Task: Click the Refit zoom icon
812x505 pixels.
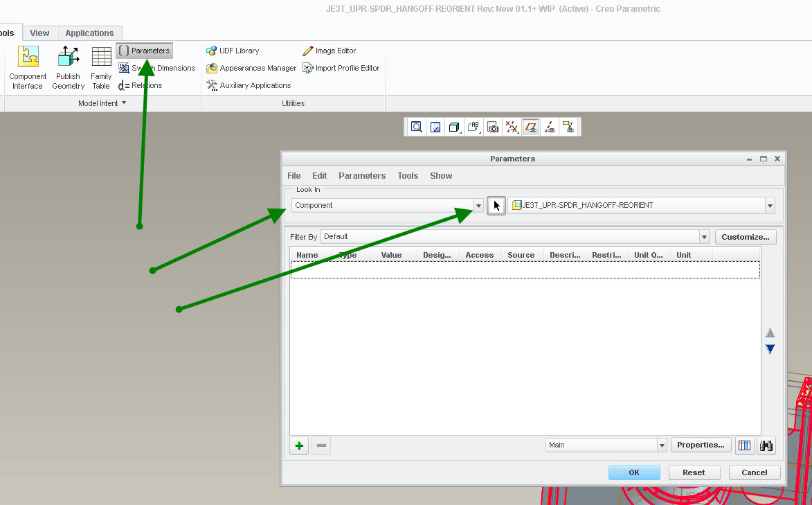Action: pyautogui.click(x=416, y=127)
